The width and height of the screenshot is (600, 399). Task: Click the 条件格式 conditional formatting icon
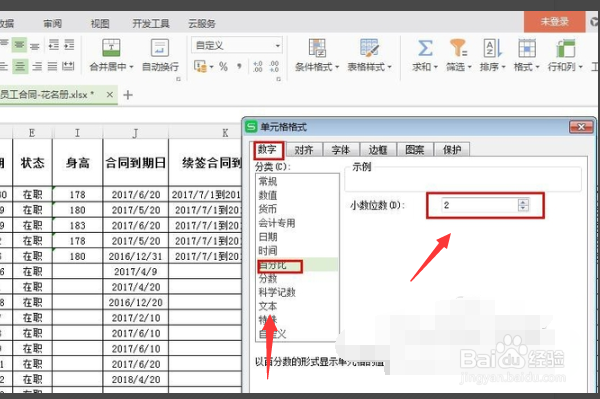tap(317, 48)
